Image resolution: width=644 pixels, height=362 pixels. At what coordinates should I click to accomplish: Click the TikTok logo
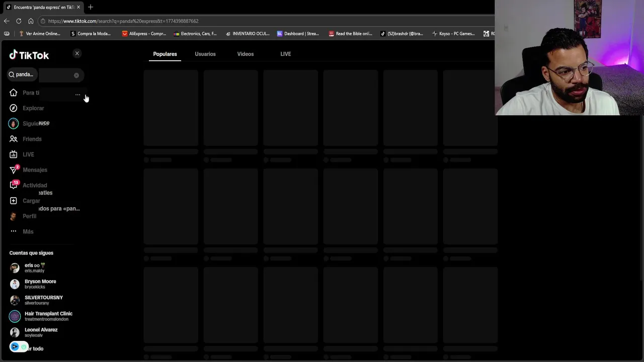tap(29, 55)
